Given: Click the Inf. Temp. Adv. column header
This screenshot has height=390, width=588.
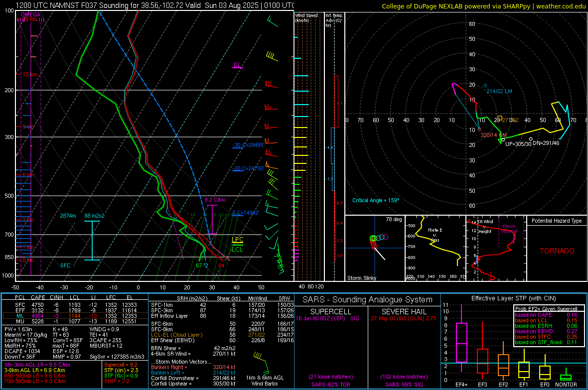Looking at the screenshot, I should coord(334,20).
